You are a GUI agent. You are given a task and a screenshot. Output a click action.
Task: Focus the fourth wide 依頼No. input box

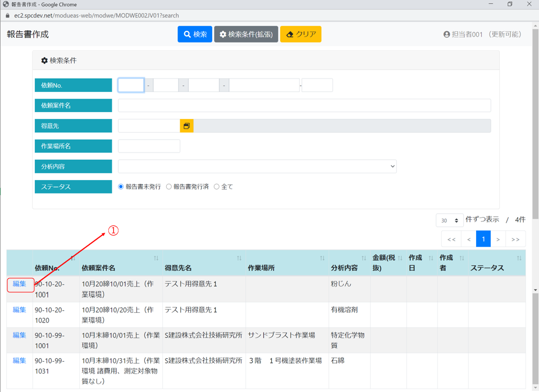click(264, 85)
